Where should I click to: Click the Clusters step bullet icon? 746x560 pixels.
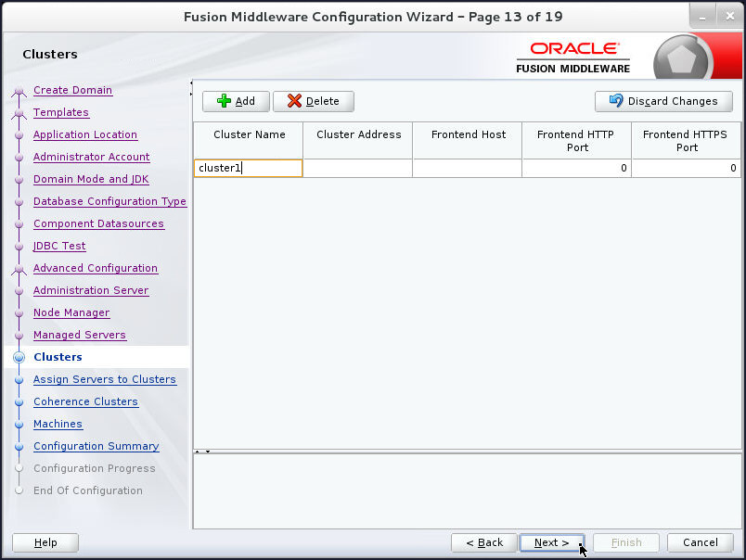(x=19, y=357)
